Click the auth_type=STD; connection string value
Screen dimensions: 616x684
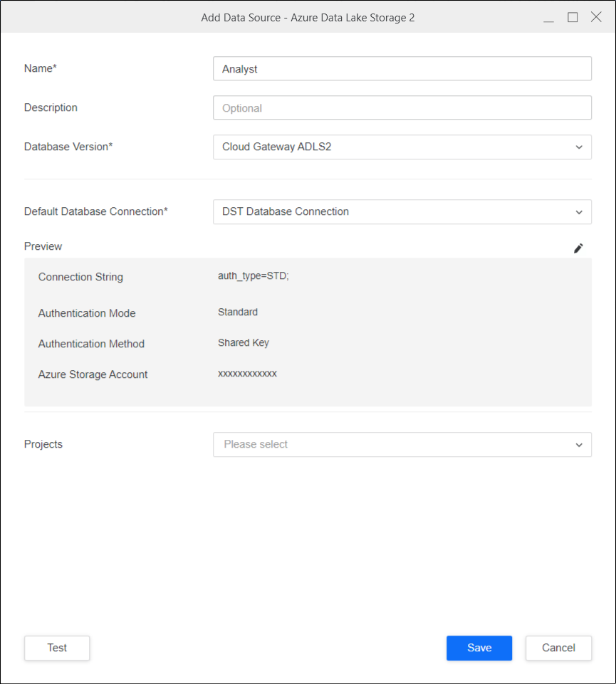[254, 276]
